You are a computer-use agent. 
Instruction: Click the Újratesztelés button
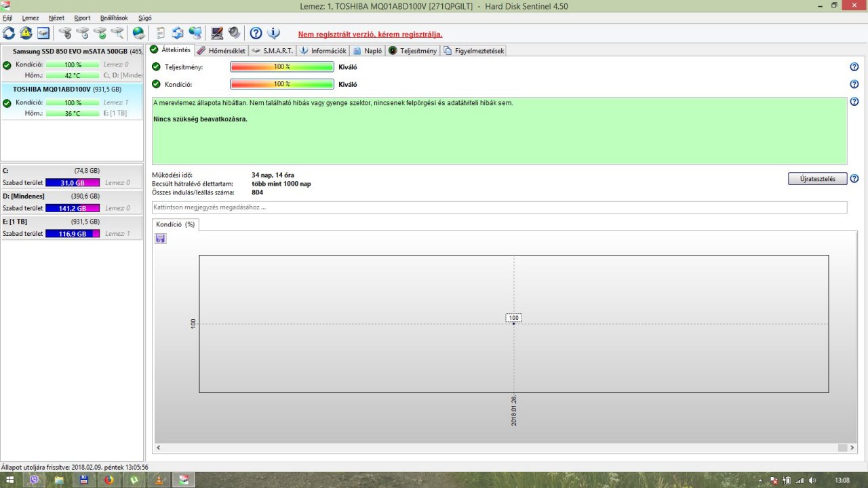[x=818, y=179]
